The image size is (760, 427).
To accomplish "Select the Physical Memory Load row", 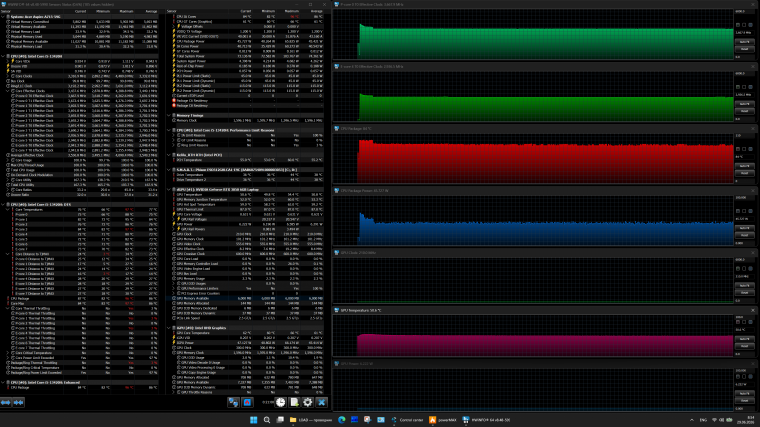I will tap(79, 47).
